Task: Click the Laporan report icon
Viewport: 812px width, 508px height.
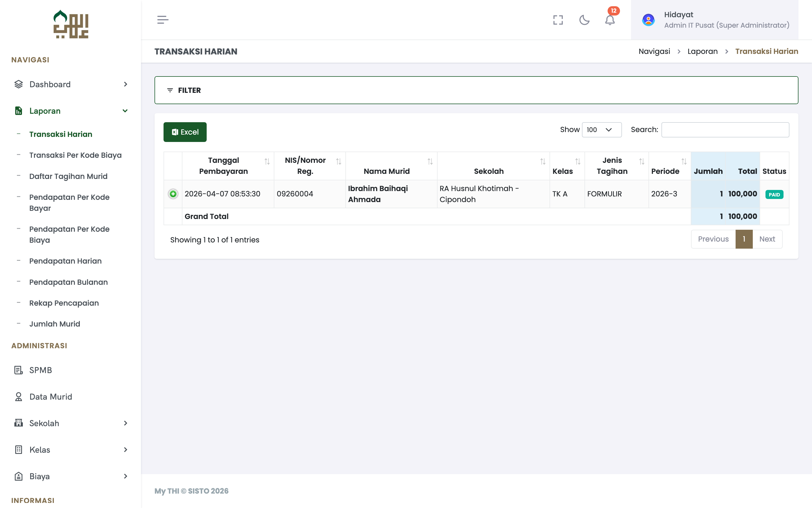Action: pyautogui.click(x=18, y=111)
